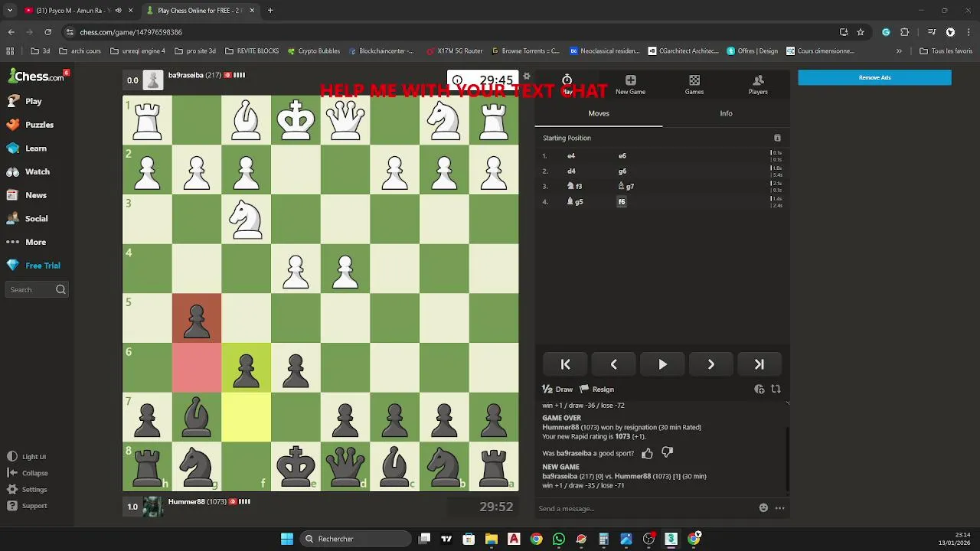Jump to the first move
The image size is (980, 551).
click(x=566, y=364)
